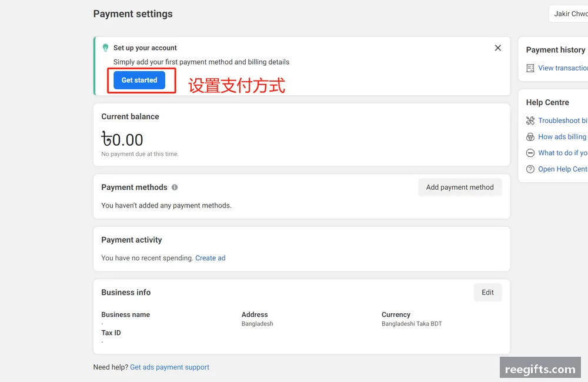
Task: Click the Bangladesh address value
Action: 258,324
